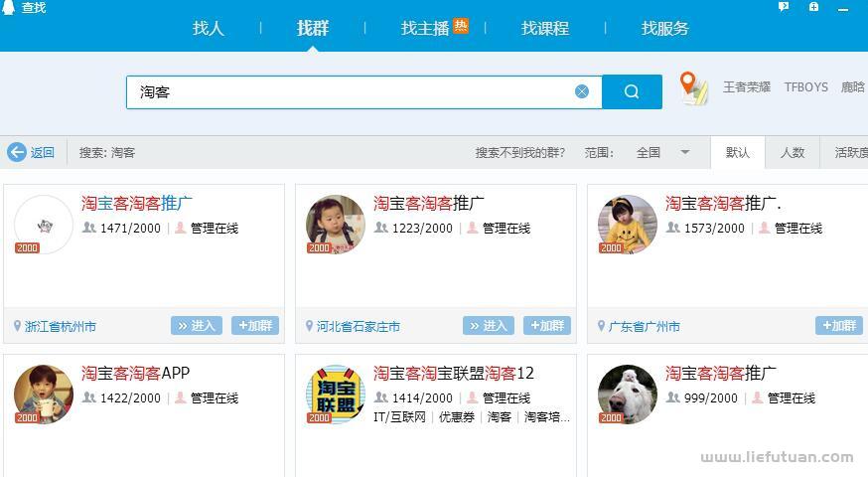This screenshot has height=477, width=868.
Task: Click the magnifier search button
Action: [x=632, y=92]
